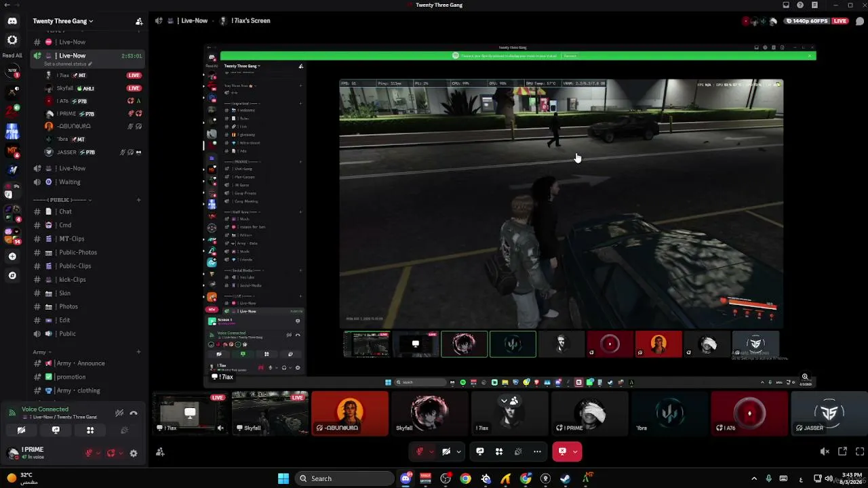Open Discord help icon in title bar
This screenshot has width=868, height=488.
(801, 5)
